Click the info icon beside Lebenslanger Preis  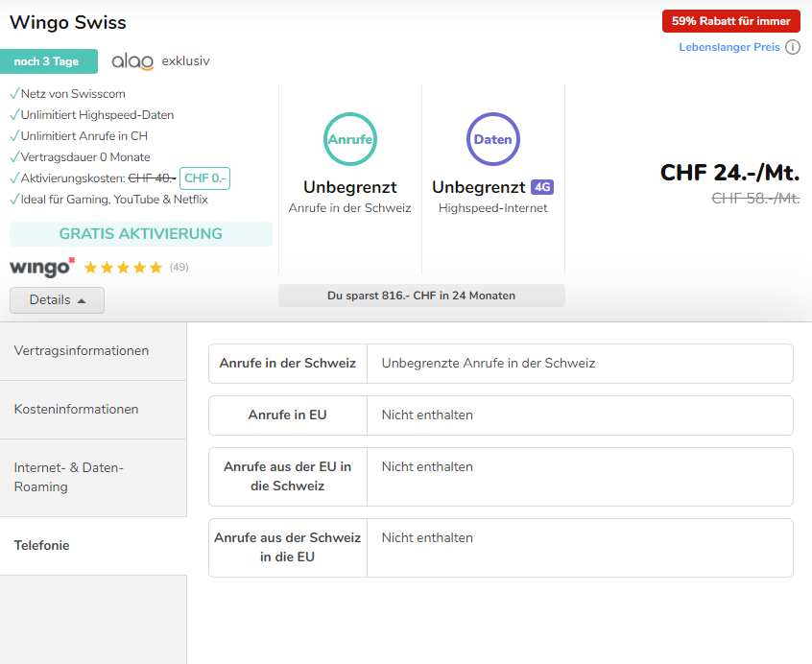[793, 47]
